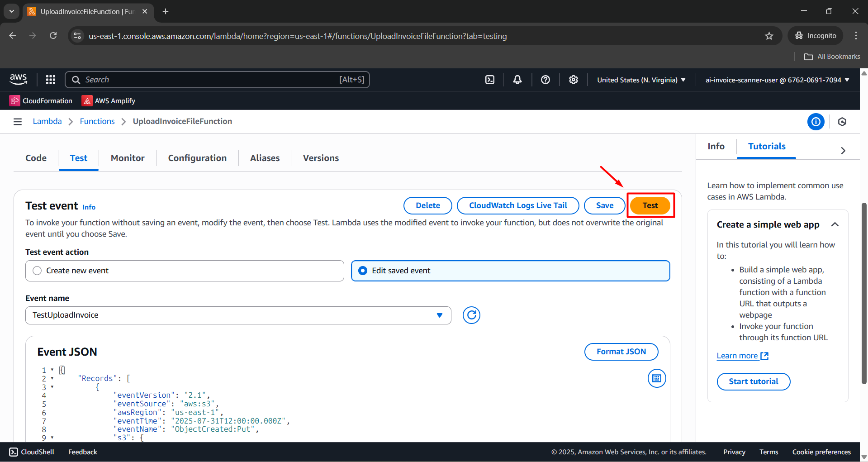
Task: Select the Edit saved event option
Action: tap(363, 271)
